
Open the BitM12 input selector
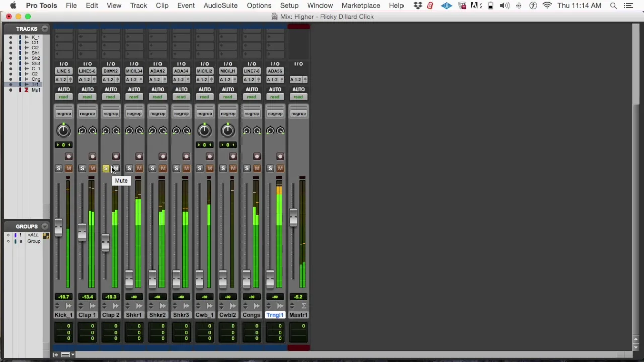tap(111, 71)
